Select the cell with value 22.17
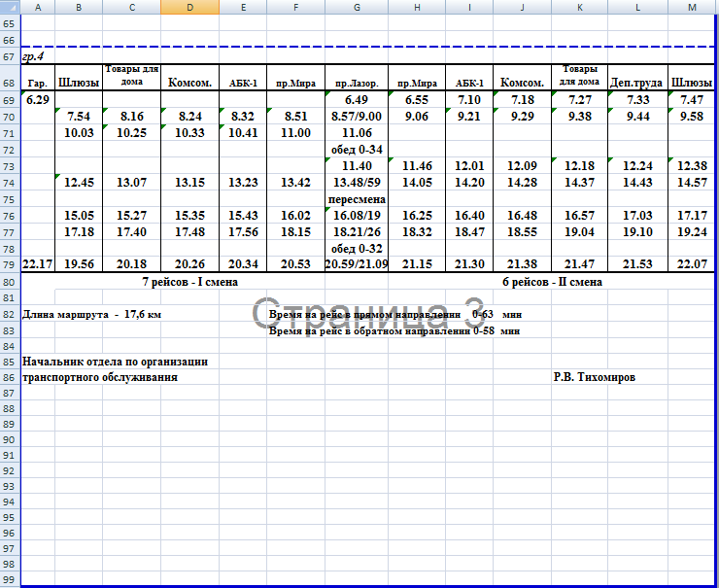This screenshot has height=588, width=719. click(x=38, y=264)
